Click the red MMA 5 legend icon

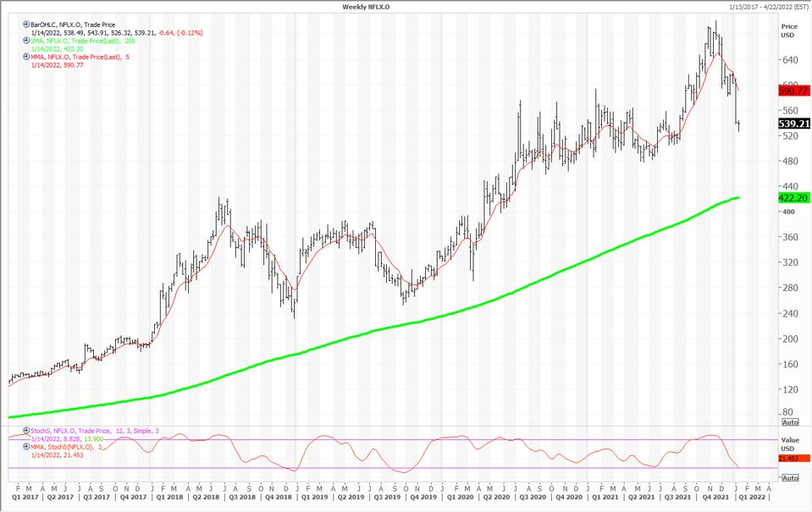point(26,56)
